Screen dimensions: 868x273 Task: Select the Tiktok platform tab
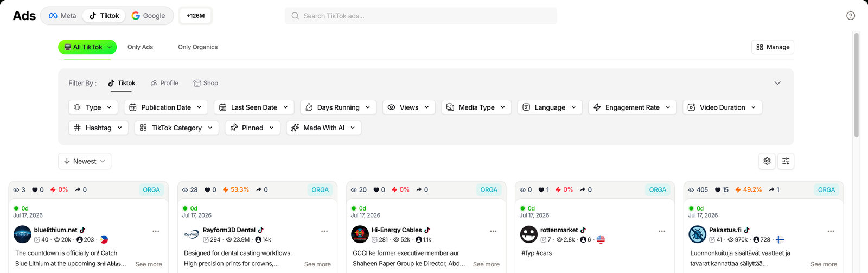point(104,16)
